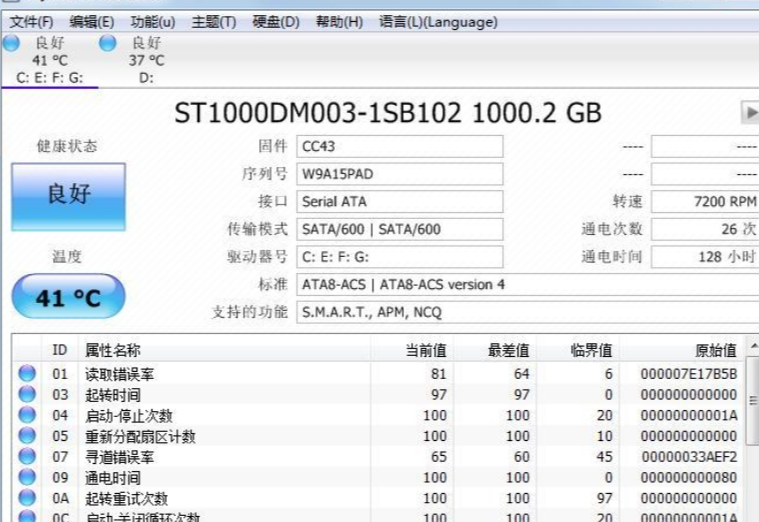Click status icon of 寻道错误率 row
Screen dimensions: 759x522
27,456
